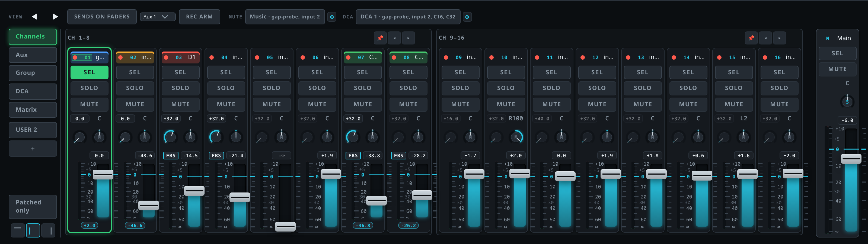Open DCA 1 group selector
This screenshot has height=244, width=868.
pos(408,17)
